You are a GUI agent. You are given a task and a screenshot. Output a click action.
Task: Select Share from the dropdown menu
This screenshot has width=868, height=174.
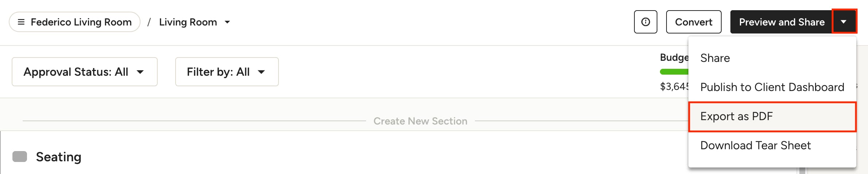tap(715, 58)
